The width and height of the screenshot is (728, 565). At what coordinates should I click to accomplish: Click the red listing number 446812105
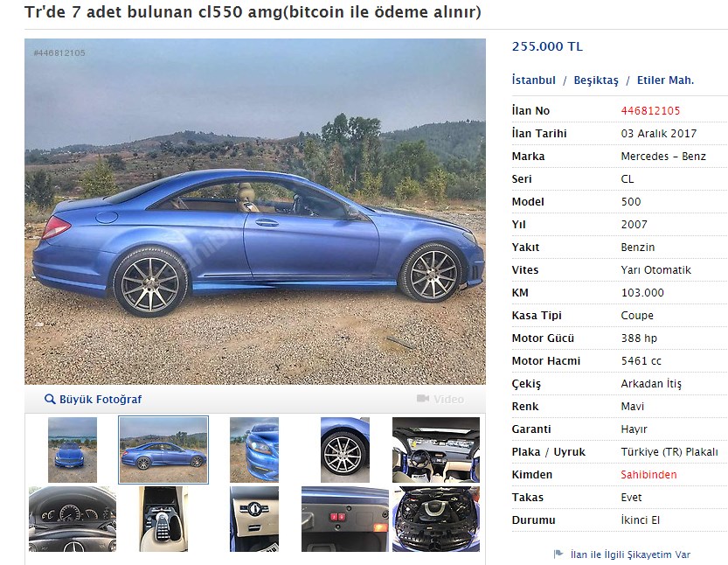(650, 110)
